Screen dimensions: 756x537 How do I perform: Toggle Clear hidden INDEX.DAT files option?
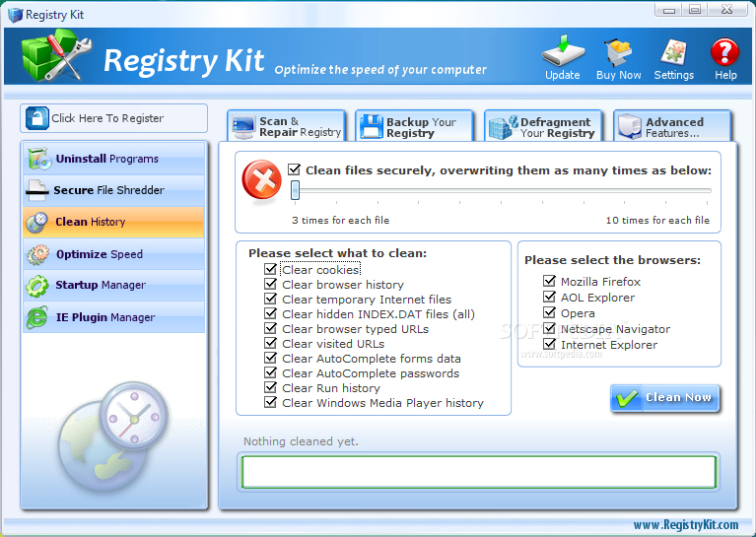coord(270,313)
